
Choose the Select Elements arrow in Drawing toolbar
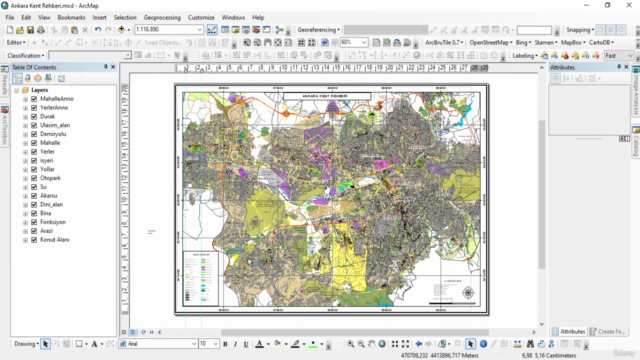pyautogui.click(x=45, y=344)
